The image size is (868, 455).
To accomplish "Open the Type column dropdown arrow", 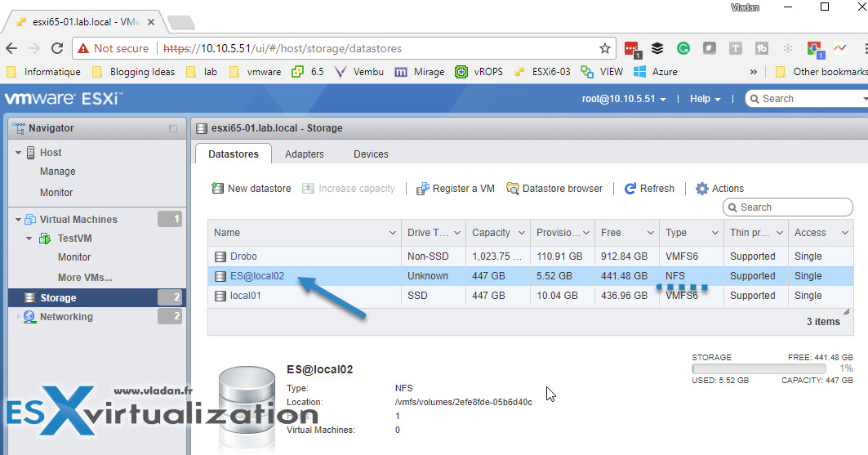I will [715, 233].
